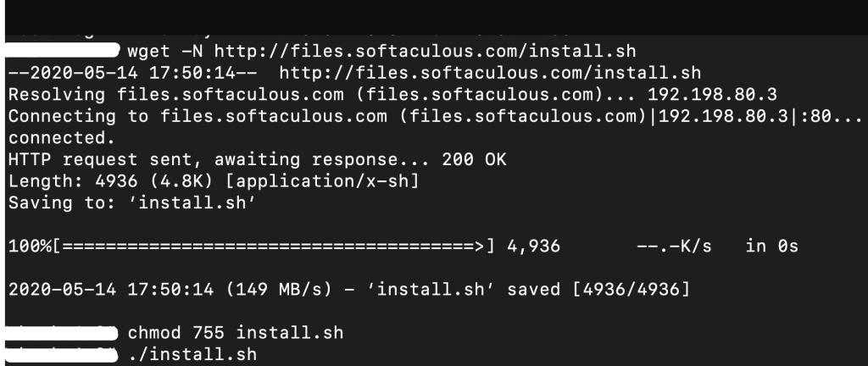Click the install.sh URL after the first timestamp
This screenshot has height=366, width=868.
coord(489,73)
